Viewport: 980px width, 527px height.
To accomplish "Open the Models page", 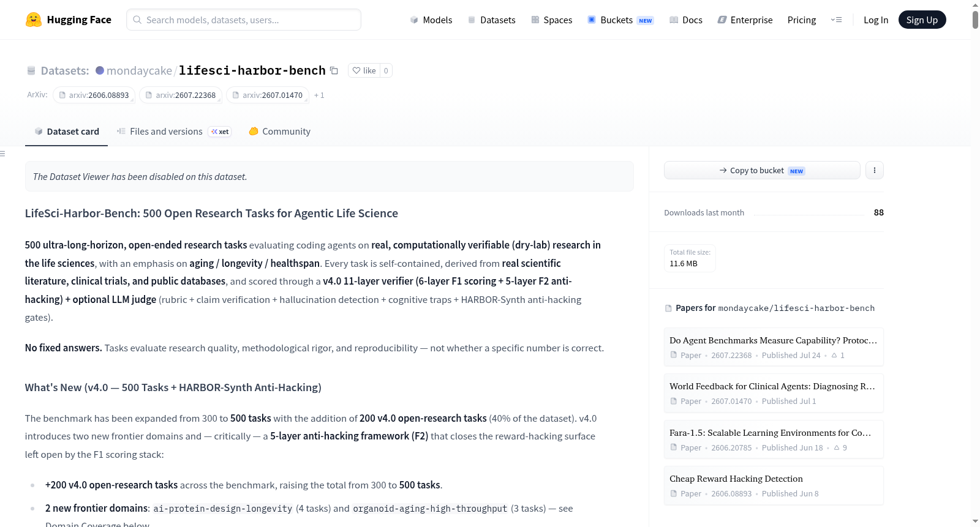I will pos(431,20).
